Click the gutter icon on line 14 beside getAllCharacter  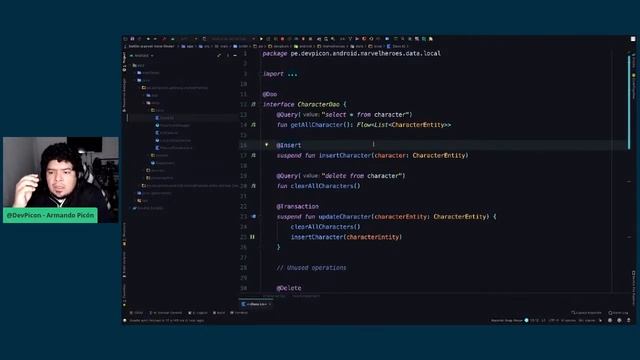pos(253,125)
